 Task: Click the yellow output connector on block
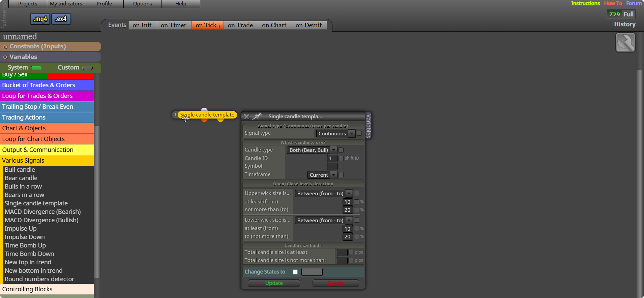(x=221, y=120)
